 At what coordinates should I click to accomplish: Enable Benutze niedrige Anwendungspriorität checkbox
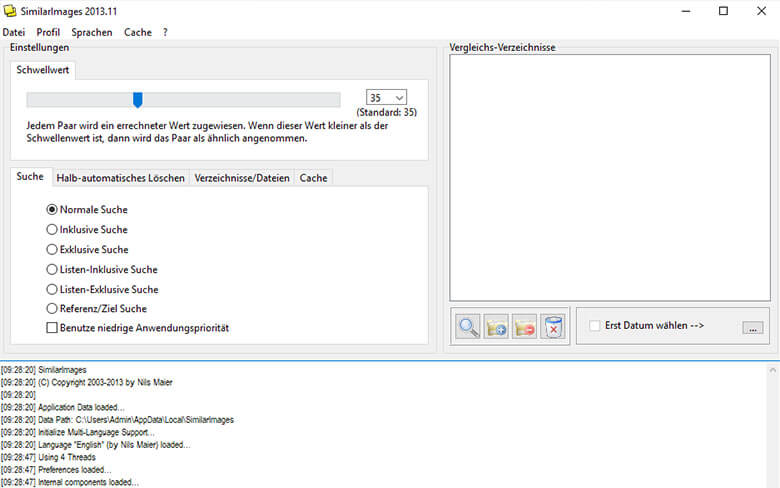(52, 328)
